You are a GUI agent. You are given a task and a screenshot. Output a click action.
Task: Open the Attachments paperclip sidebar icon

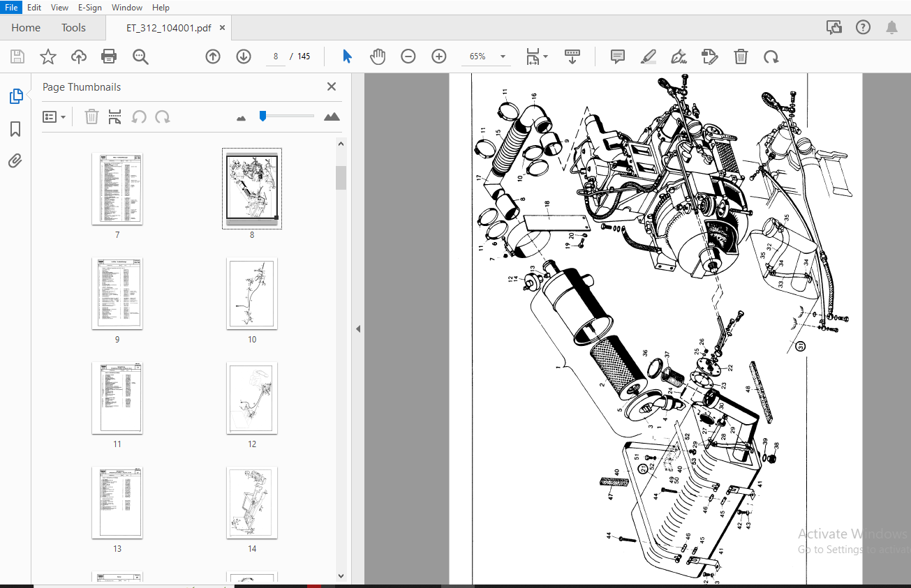coord(15,161)
